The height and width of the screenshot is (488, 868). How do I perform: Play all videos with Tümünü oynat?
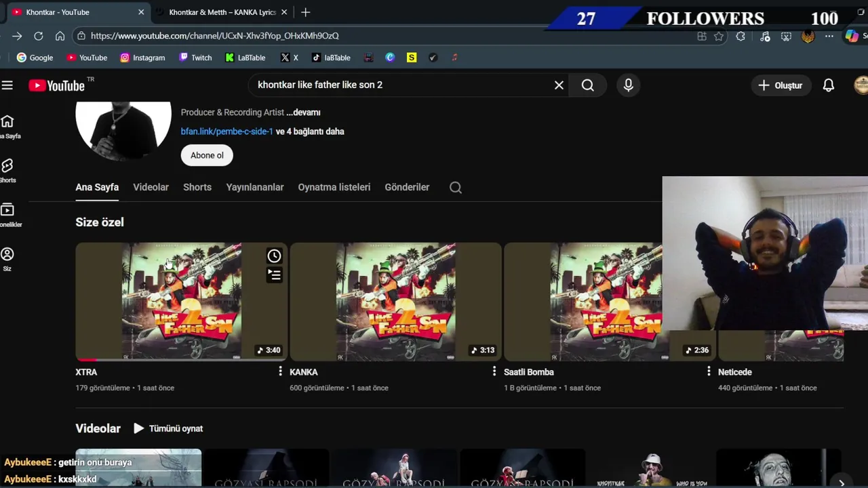(168, 428)
